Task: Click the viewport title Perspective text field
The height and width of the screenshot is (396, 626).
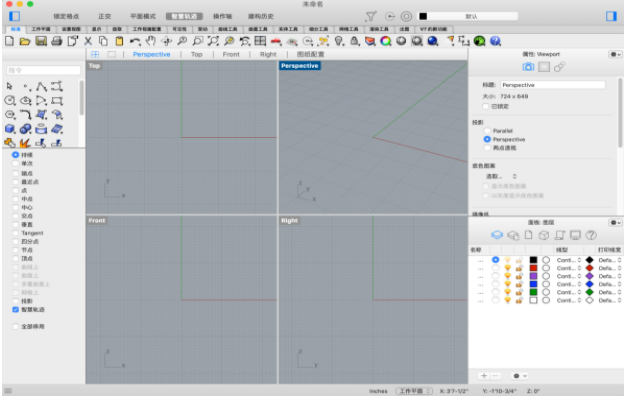Action: point(553,85)
